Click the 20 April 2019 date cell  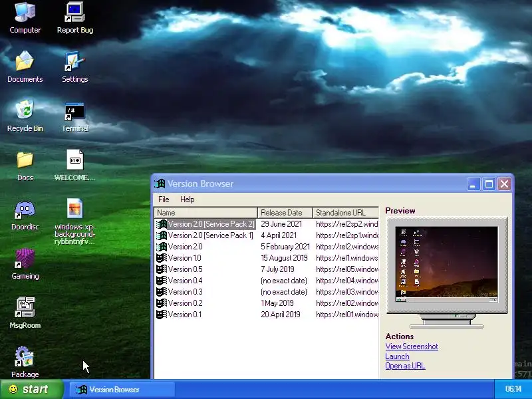pyautogui.click(x=281, y=315)
